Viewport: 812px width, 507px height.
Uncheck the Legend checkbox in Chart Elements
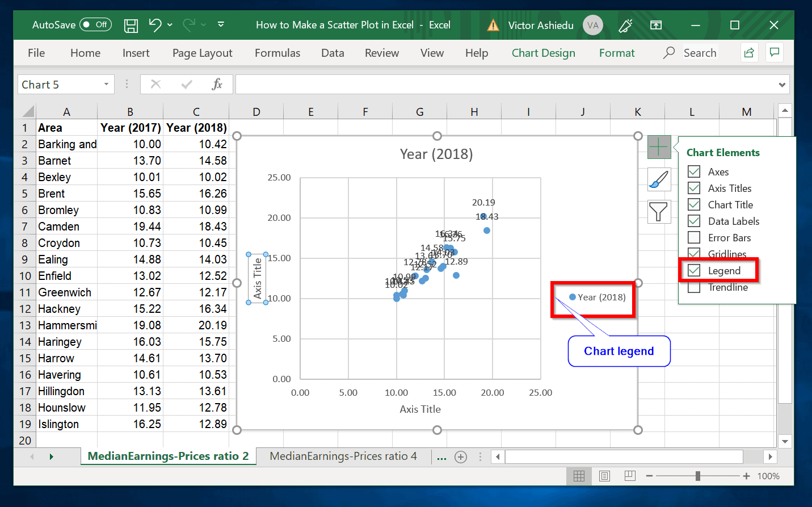tap(693, 270)
